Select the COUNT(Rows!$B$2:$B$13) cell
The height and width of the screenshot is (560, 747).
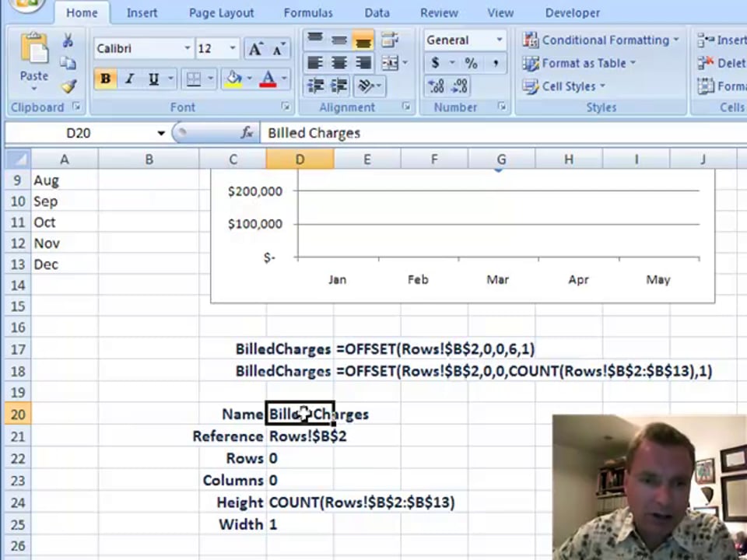[300, 502]
